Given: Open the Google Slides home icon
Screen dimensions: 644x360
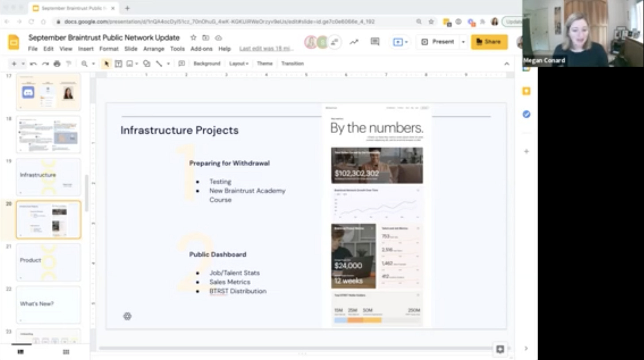Looking at the screenshot, I should [x=14, y=42].
